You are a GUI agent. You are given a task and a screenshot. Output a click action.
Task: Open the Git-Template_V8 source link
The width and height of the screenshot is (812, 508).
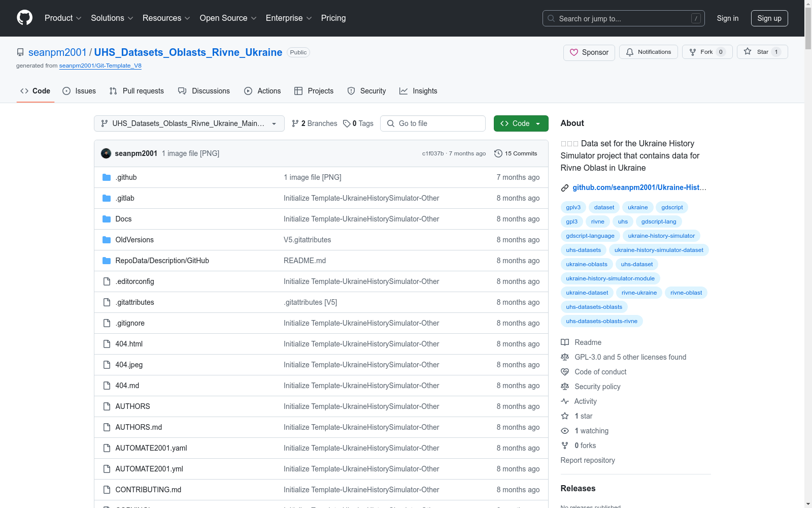point(100,66)
